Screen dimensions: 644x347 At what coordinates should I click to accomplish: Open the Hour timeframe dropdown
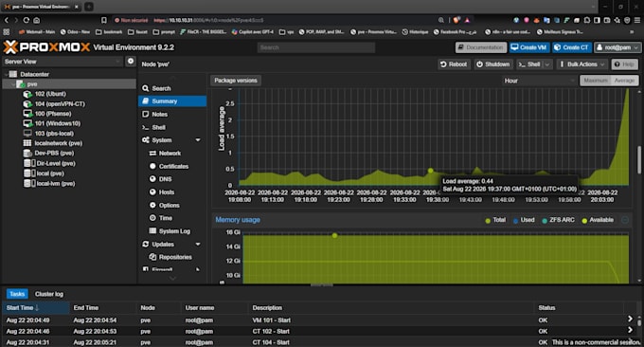click(x=539, y=81)
